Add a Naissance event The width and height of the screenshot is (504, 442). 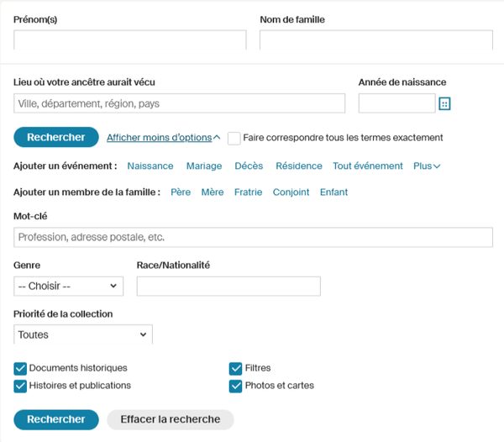(150, 166)
